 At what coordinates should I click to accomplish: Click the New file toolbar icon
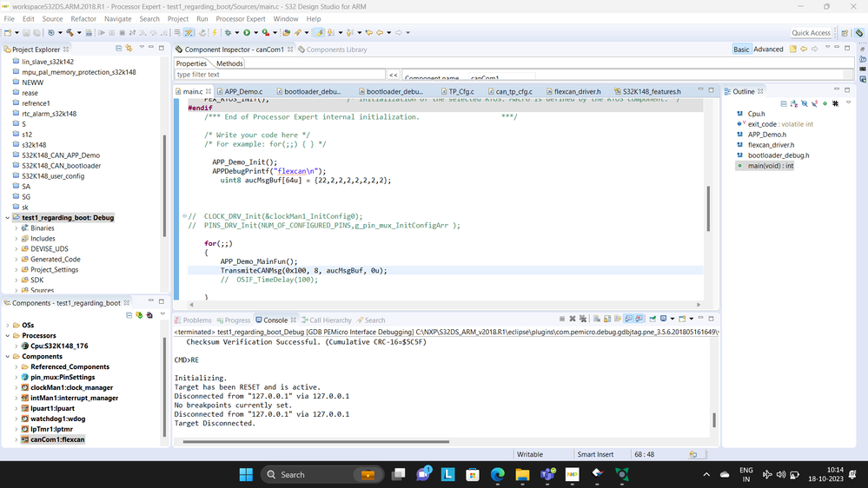8,33
